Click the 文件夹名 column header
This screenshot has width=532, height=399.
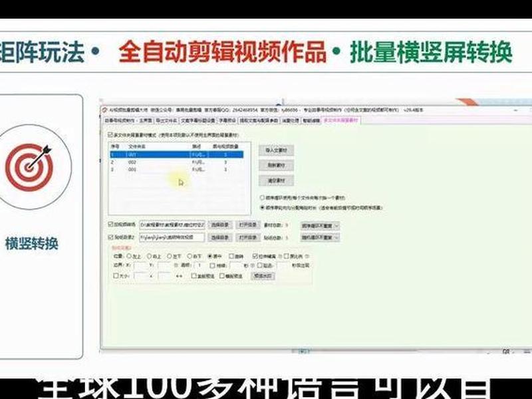pos(137,146)
